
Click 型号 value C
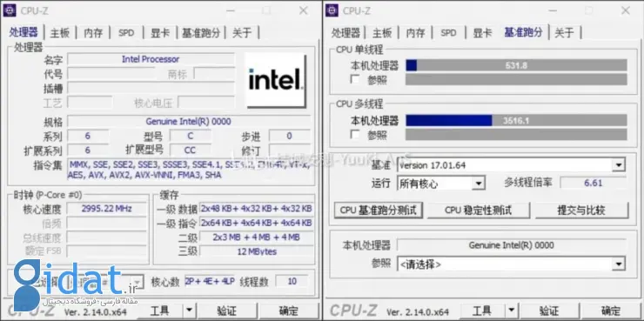pos(191,136)
